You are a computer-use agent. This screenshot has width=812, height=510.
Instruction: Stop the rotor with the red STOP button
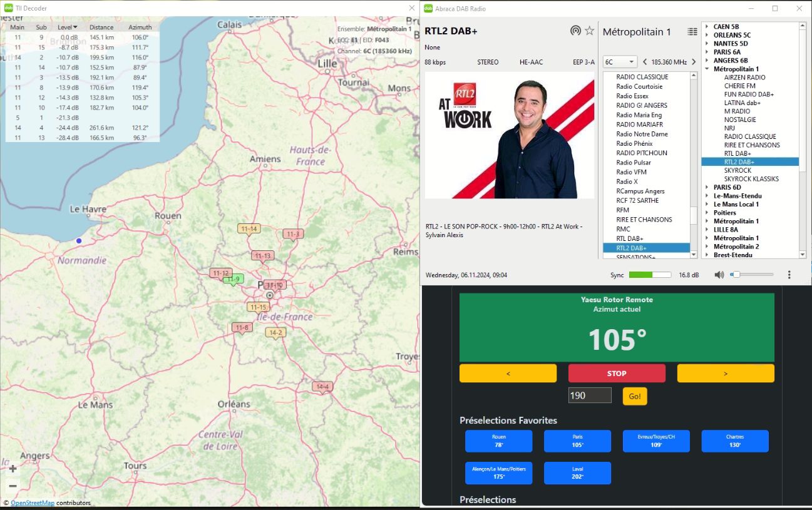(x=617, y=374)
